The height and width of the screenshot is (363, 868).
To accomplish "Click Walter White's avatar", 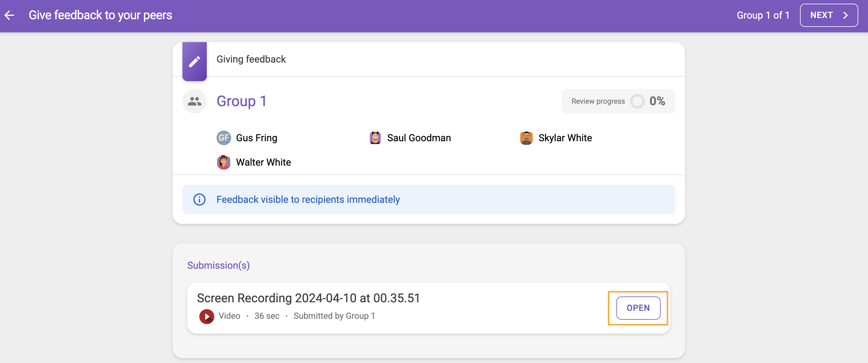I will point(224,162).
